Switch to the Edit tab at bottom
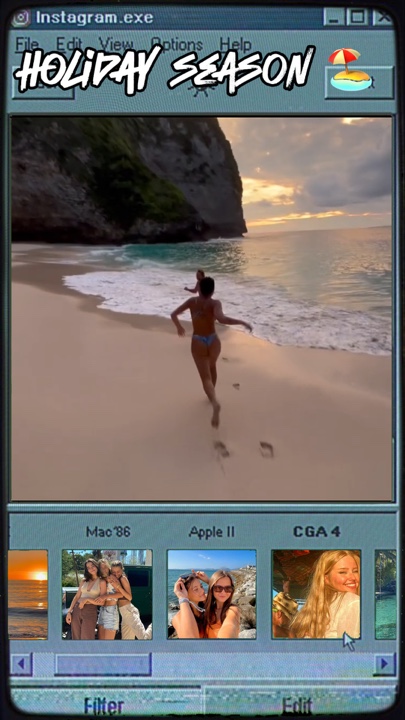This screenshot has height=720, width=405. [298, 704]
